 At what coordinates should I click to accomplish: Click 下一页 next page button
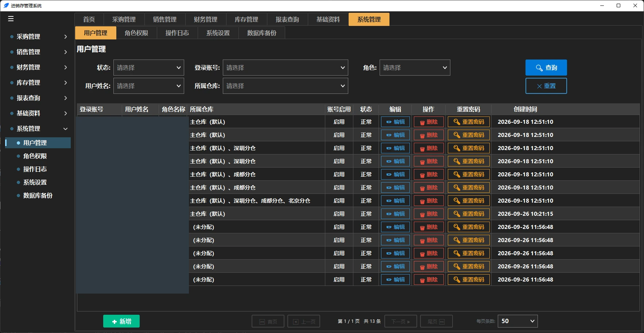(401, 321)
